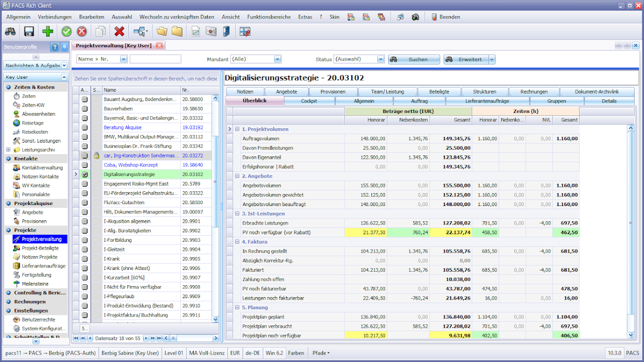This screenshot has width=644, height=362.
Task: Open the Funktionsbereiche menu
Action: click(x=268, y=17)
